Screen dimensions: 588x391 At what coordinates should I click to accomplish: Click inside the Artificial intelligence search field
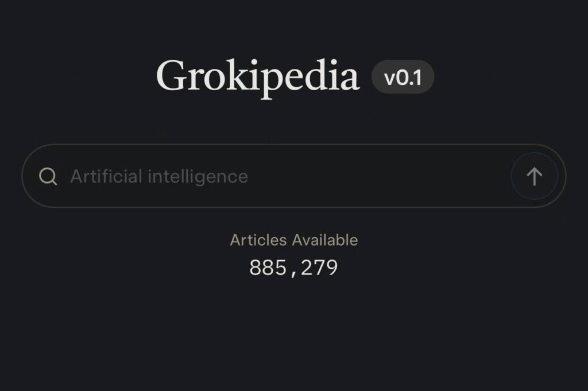pos(230,176)
